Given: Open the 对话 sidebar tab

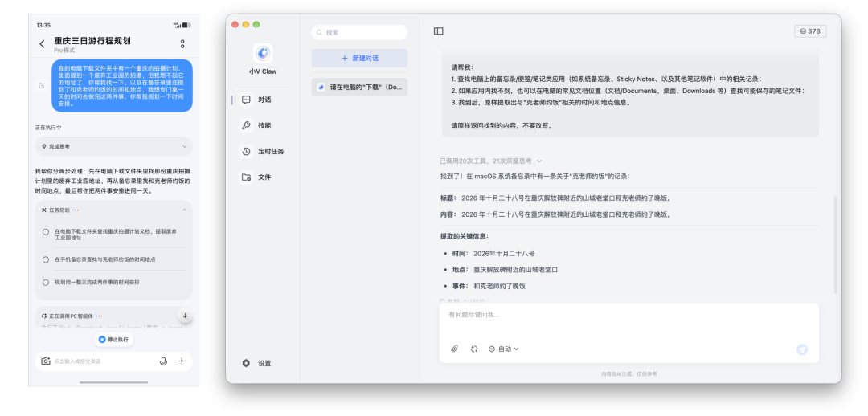Looking at the screenshot, I should click(x=263, y=100).
